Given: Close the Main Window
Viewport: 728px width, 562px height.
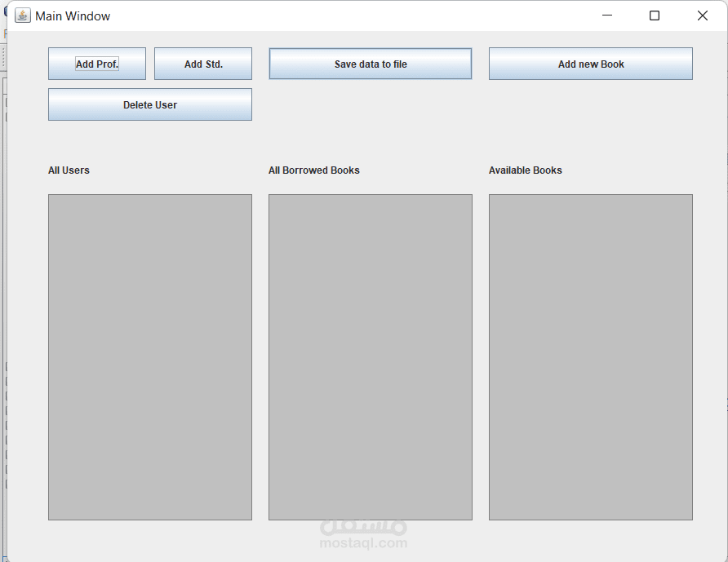Looking at the screenshot, I should 703,15.
